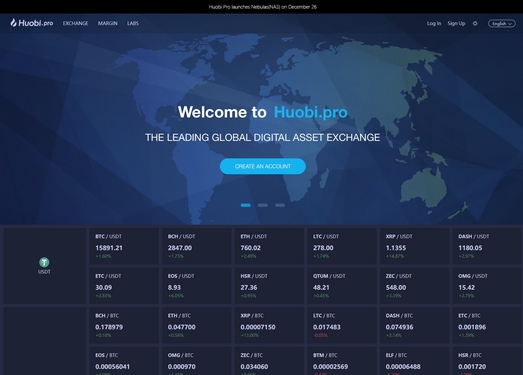
Task: Open the LTC / BTC market card
Action: (x=342, y=325)
